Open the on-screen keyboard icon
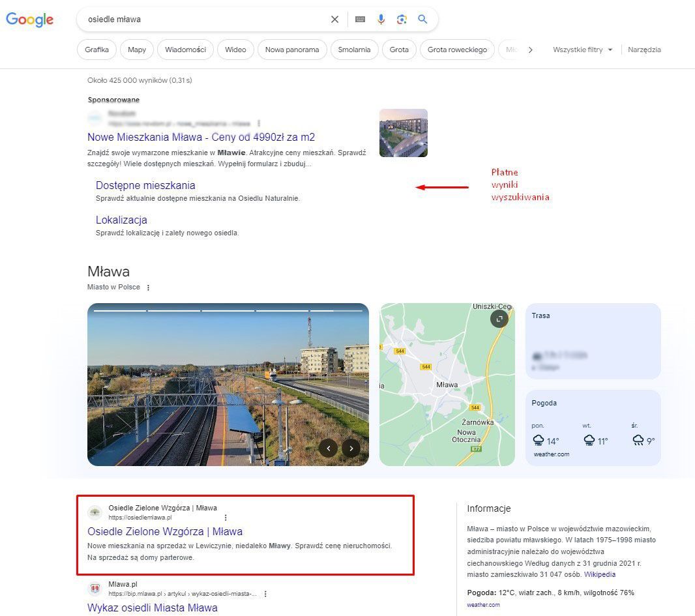The image size is (695, 616). pyautogui.click(x=360, y=20)
